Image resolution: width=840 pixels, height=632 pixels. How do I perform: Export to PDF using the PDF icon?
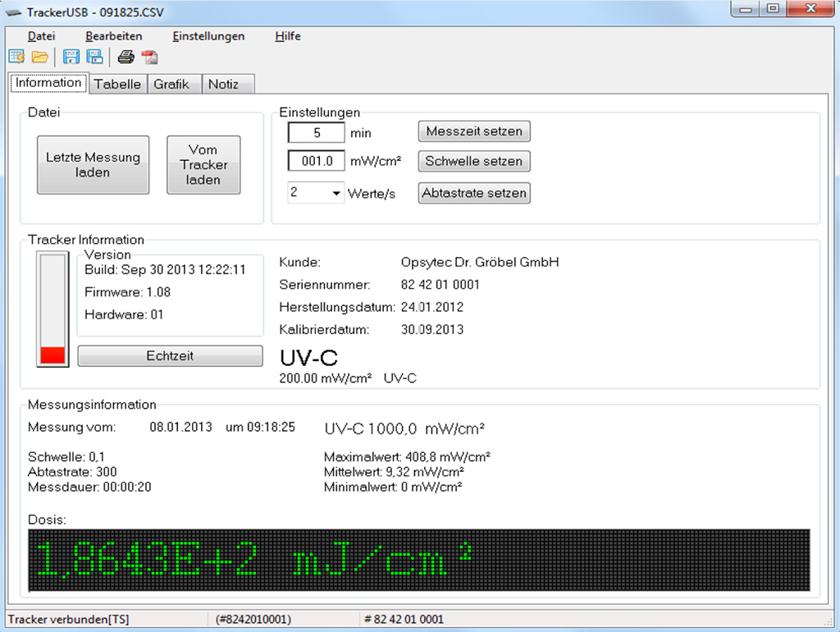pyautogui.click(x=149, y=57)
